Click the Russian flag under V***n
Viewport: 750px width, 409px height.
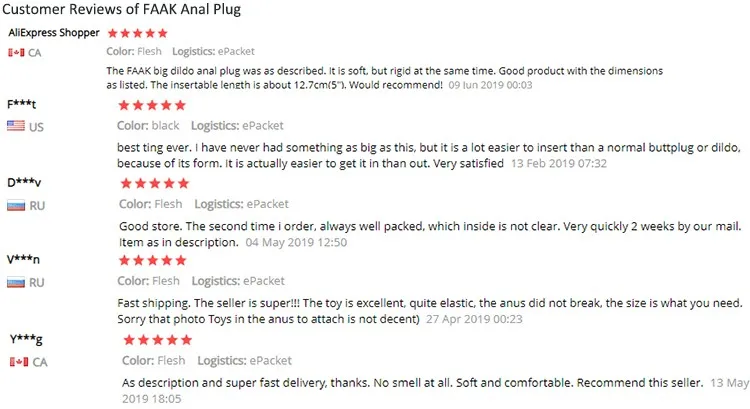tap(15, 283)
